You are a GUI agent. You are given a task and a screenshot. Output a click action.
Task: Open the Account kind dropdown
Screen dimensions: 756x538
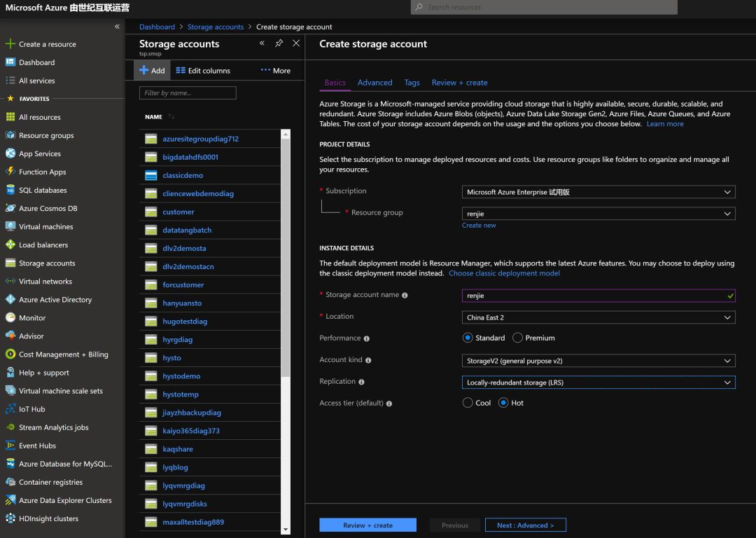(598, 361)
